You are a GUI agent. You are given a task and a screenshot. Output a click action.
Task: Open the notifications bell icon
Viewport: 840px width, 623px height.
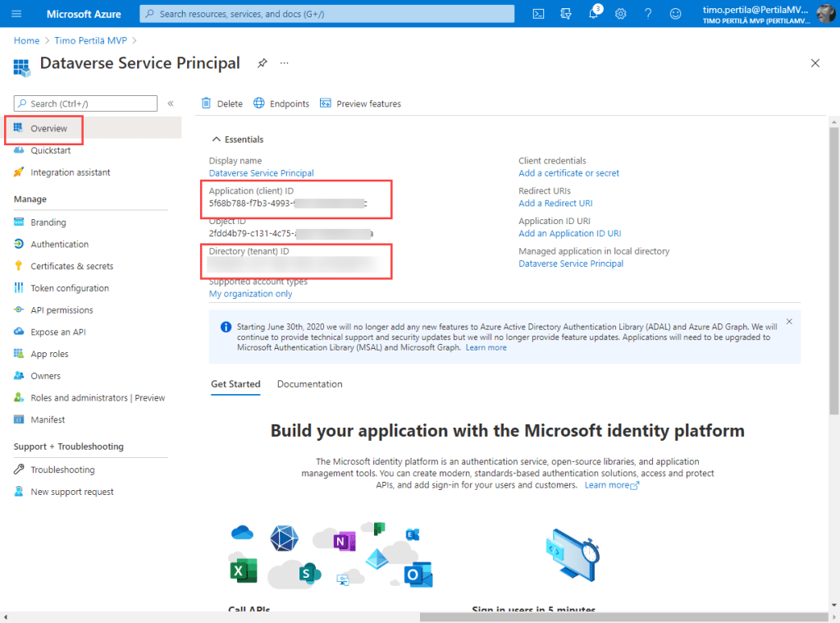coord(594,14)
